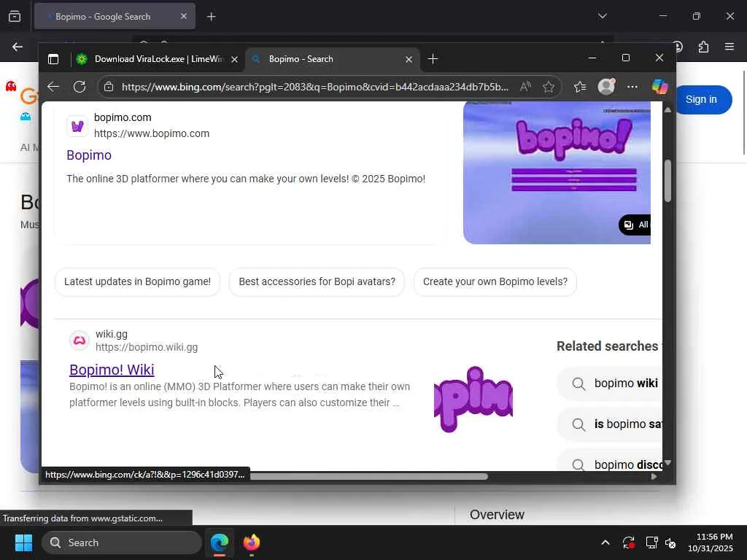The height and width of the screenshot is (560, 747).
Task: Refresh the Bing search page
Action: 80,87
